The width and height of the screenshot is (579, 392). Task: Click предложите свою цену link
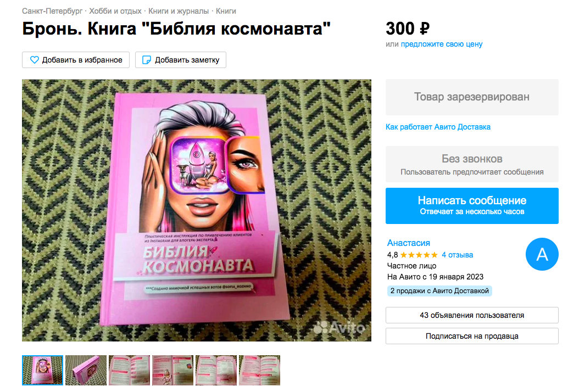(442, 44)
